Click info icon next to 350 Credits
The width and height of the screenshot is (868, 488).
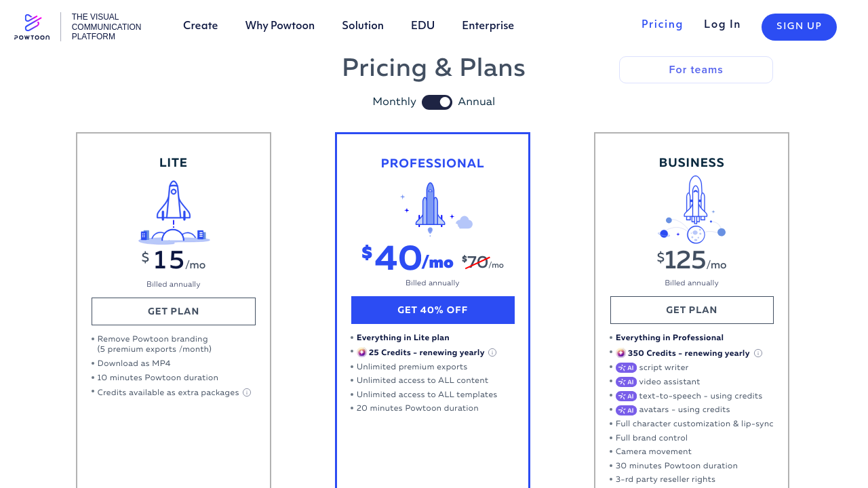pos(758,353)
